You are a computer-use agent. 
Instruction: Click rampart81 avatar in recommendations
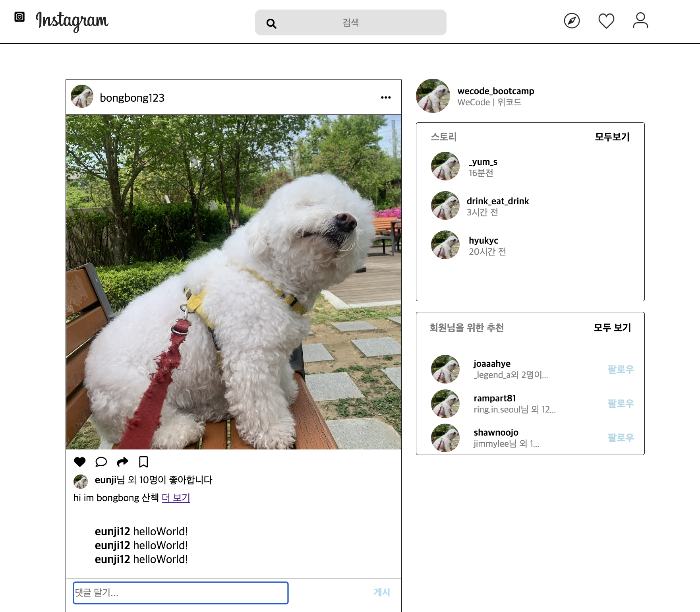[445, 404]
